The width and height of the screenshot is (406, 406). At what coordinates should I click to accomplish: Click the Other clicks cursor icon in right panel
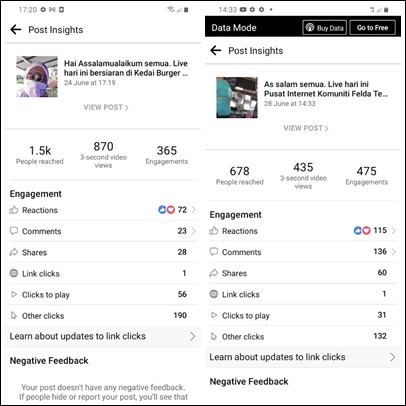point(214,336)
